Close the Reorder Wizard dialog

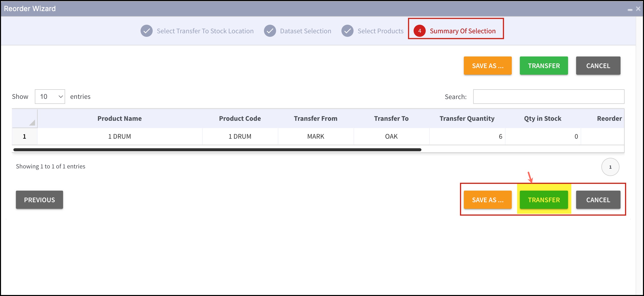[638, 9]
